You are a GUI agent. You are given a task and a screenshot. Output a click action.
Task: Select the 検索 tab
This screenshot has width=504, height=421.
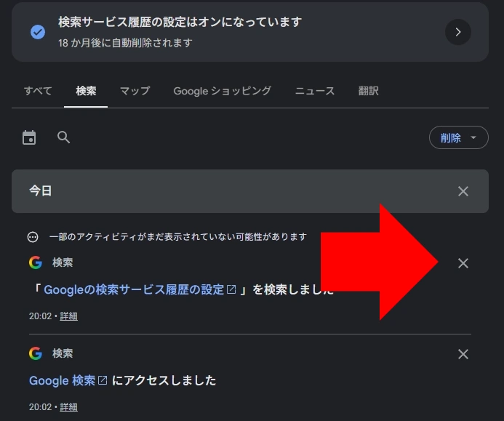(x=86, y=91)
